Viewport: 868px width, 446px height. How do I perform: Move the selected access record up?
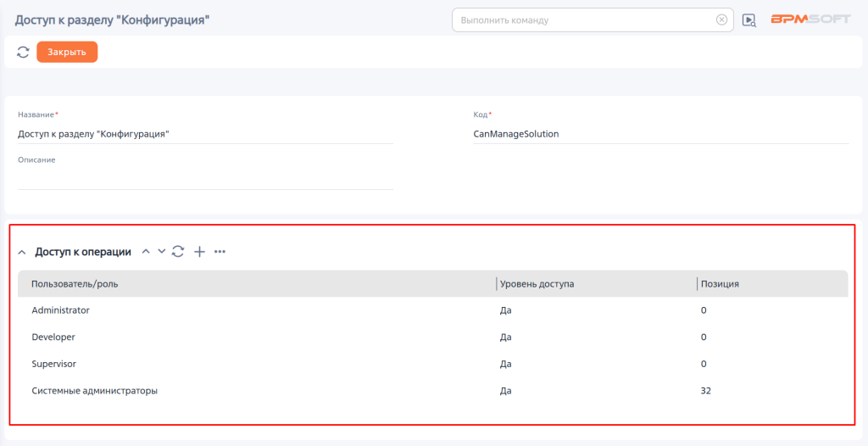146,252
